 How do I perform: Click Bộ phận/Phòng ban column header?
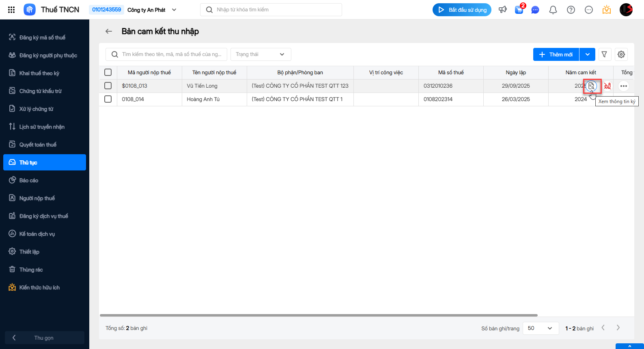click(300, 73)
